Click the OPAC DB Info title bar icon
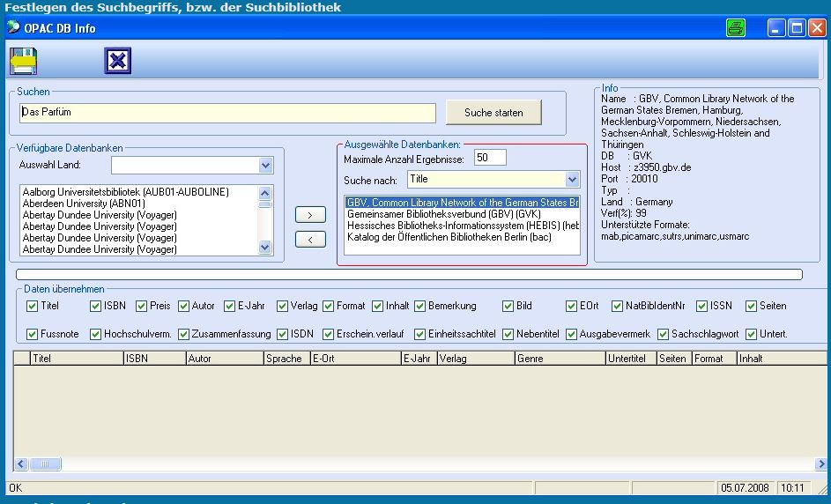The image size is (831, 504). [13, 27]
